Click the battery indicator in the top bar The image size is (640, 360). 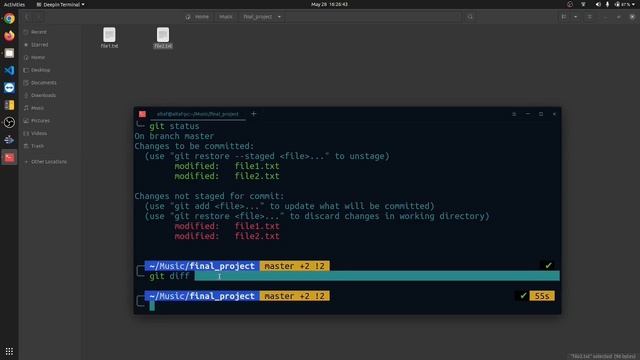622,4
